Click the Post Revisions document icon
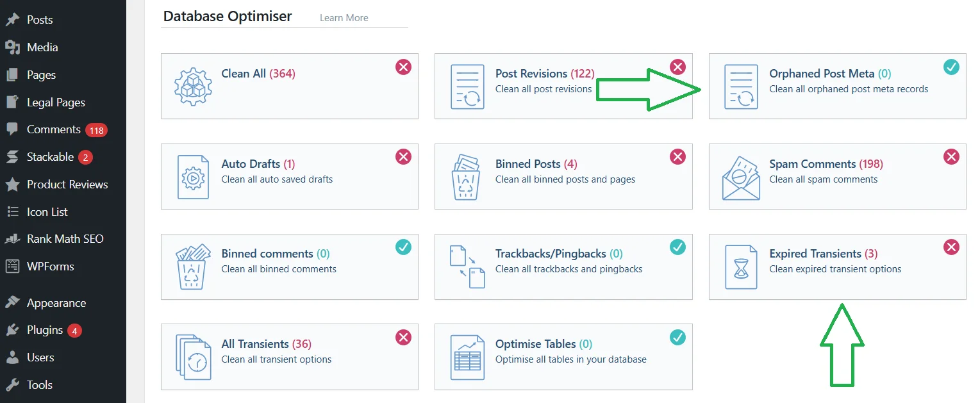The width and height of the screenshot is (980, 403). click(x=467, y=86)
